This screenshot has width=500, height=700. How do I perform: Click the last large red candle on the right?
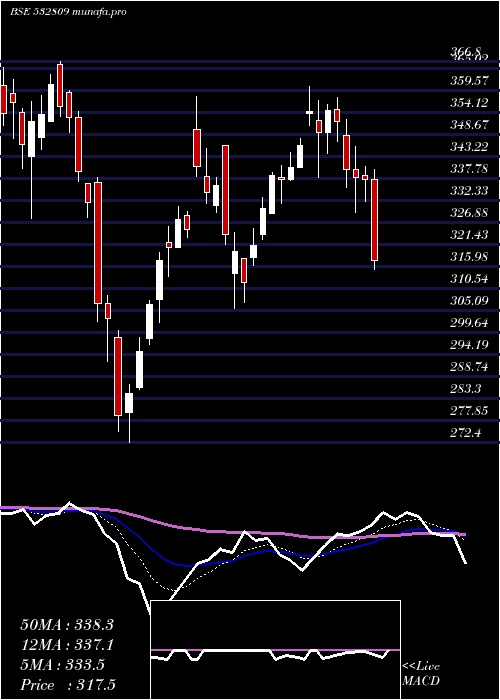tap(374, 220)
